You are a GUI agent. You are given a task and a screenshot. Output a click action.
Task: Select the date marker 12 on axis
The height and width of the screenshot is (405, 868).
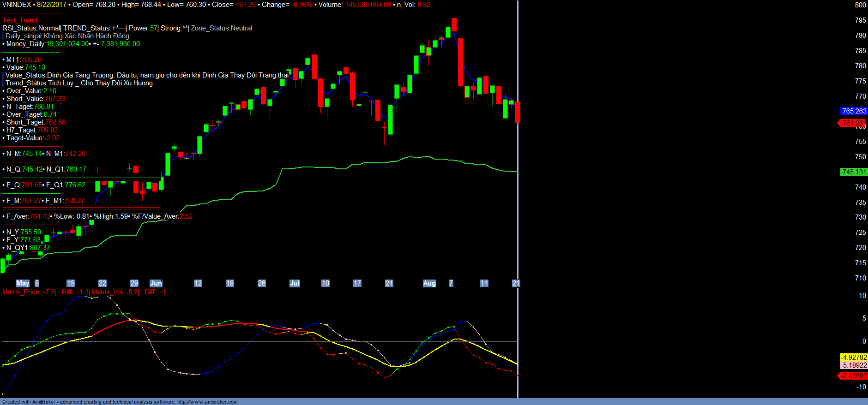[x=198, y=283]
